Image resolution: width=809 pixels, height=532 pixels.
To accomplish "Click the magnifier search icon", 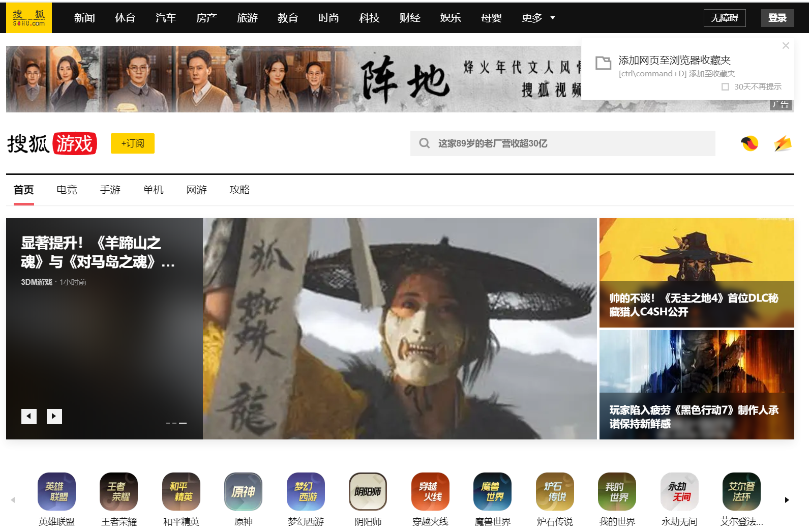I will [424, 143].
